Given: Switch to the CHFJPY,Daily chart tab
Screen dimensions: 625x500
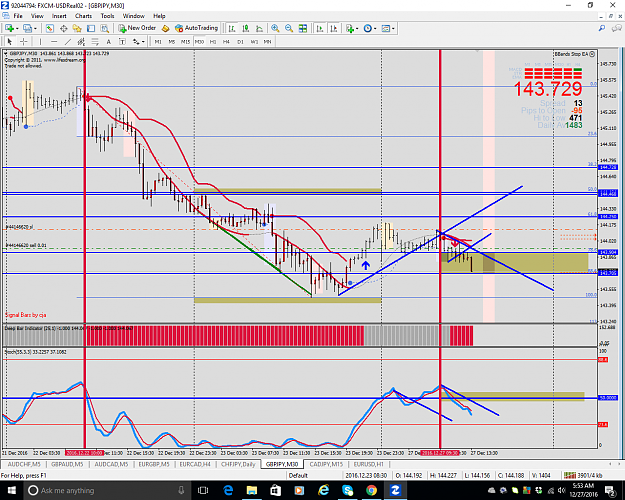Looking at the screenshot, I should coord(238,464).
